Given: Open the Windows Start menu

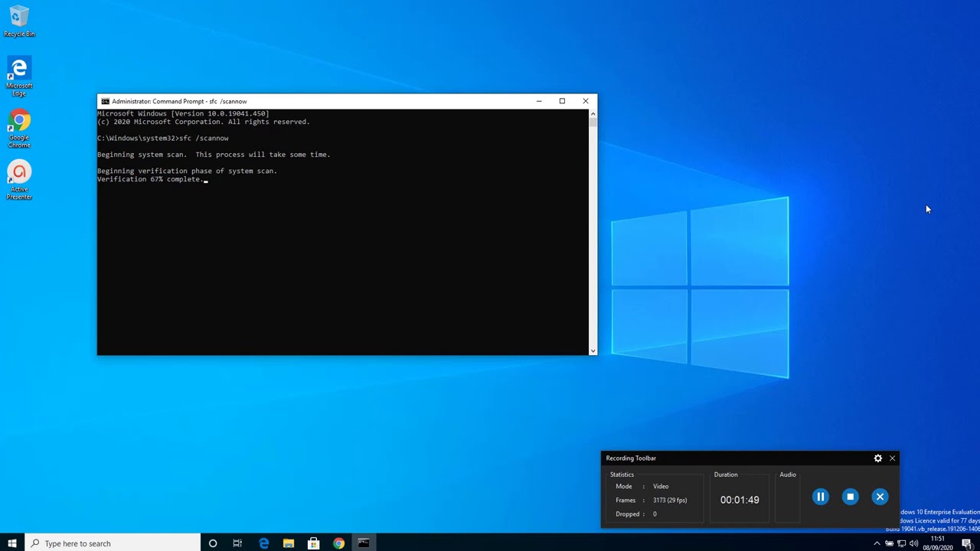Looking at the screenshot, I should point(12,543).
